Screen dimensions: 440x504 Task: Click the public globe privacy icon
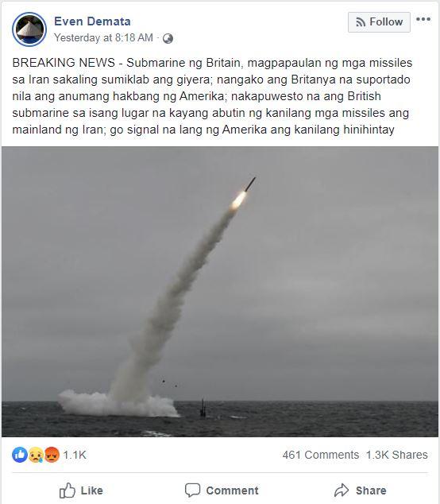(168, 39)
